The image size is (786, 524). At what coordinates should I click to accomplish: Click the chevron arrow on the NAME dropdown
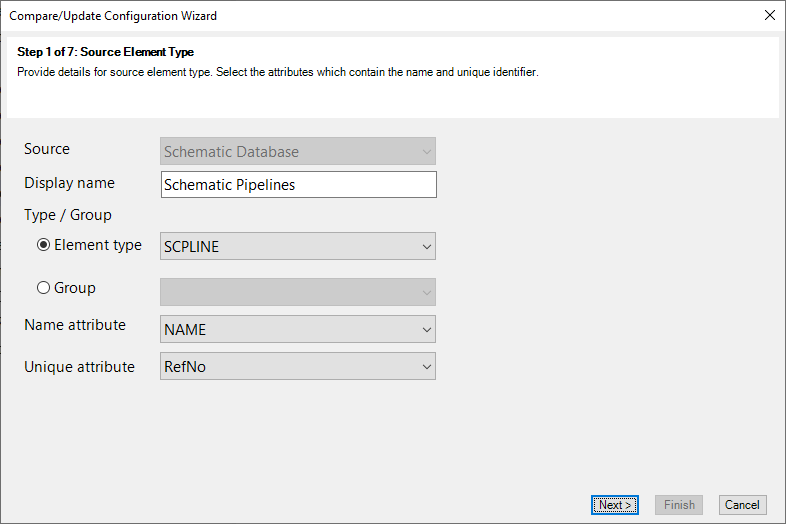click(427, 329)
